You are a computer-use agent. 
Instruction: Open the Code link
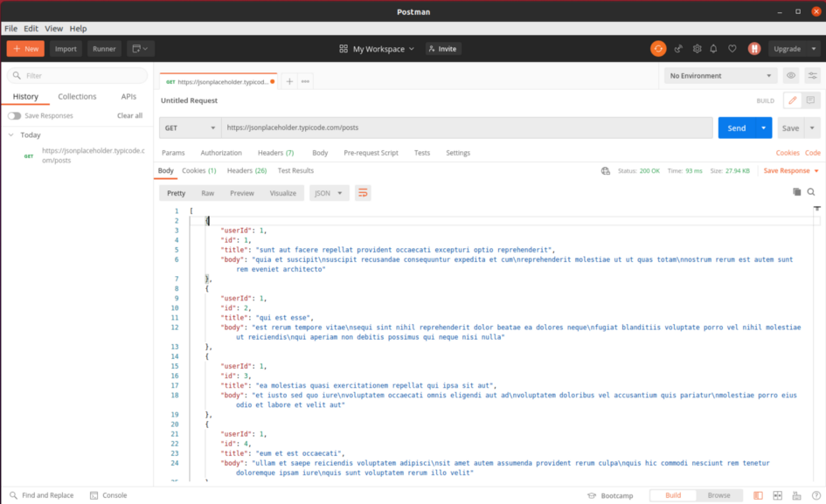click(812, 153)
